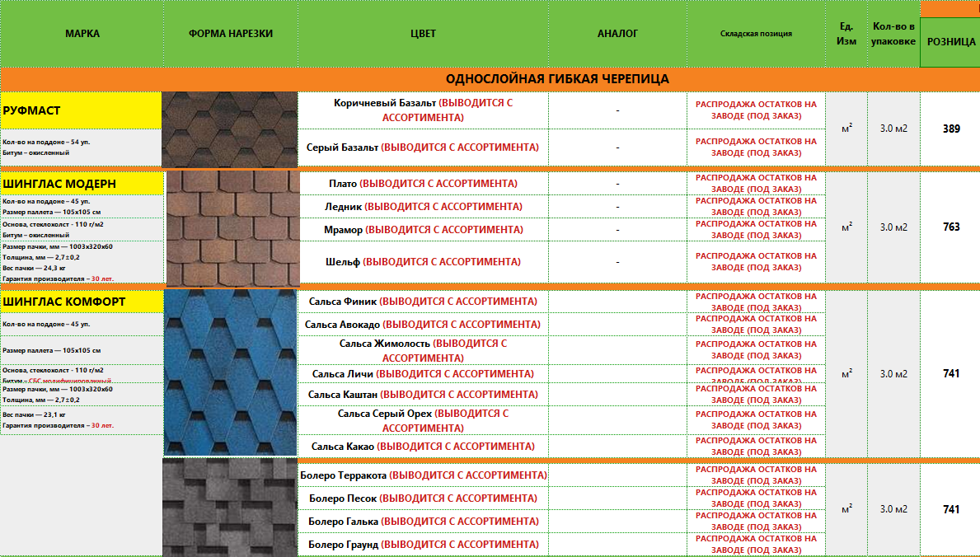Viewport: 980px width, 557px height.
Task: Click the Сальса Какао color cell
Action: pos(423,447)
